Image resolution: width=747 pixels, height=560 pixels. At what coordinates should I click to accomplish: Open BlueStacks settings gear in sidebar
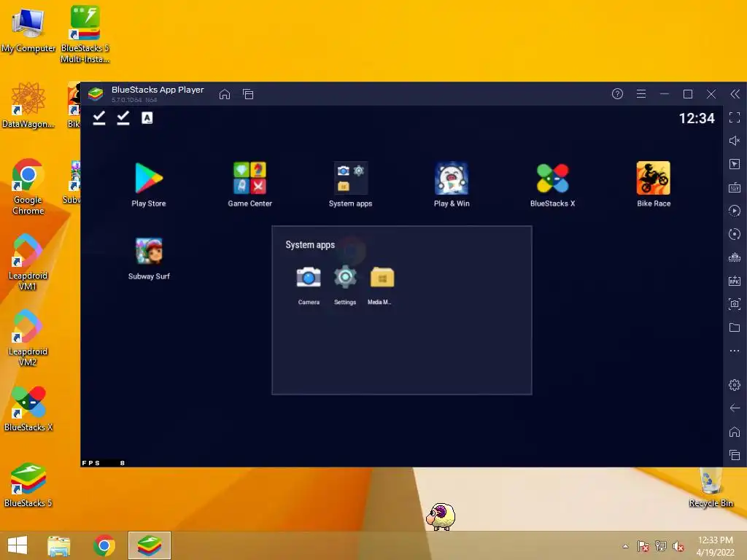click(x=735, y=385)
